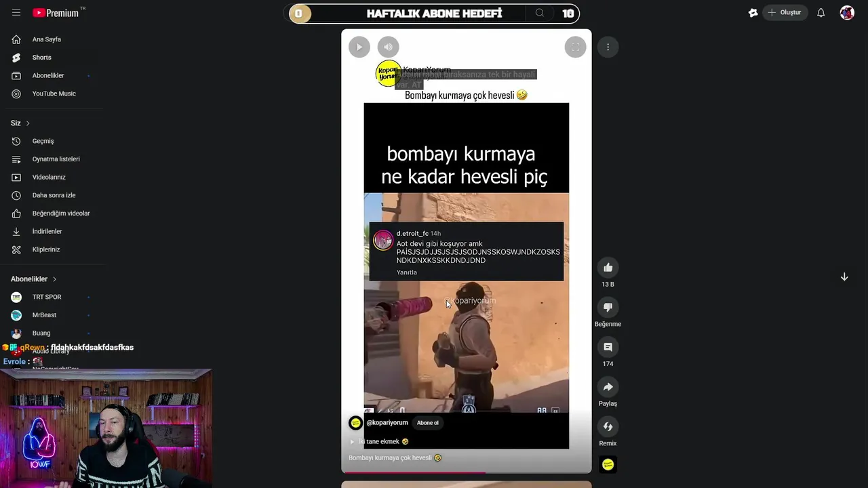Mute the Shorts video volume
The image size is (868, 488).
pos(388,47)
